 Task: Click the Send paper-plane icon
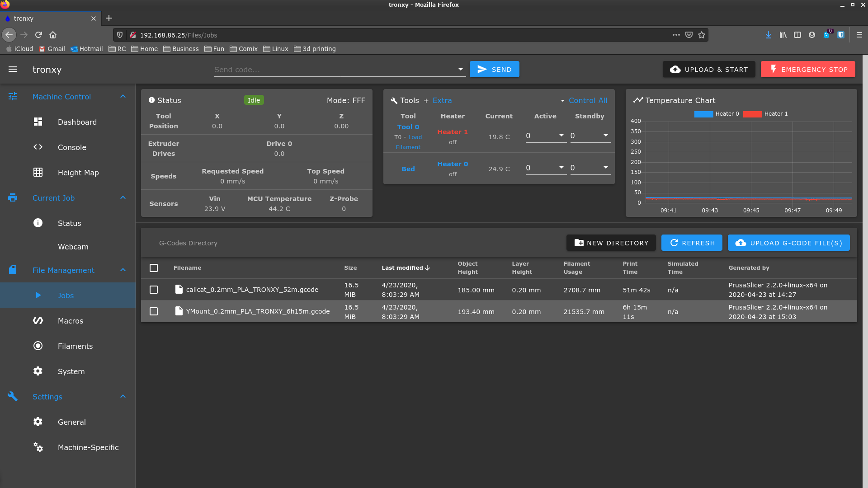[x=482, y=69]
